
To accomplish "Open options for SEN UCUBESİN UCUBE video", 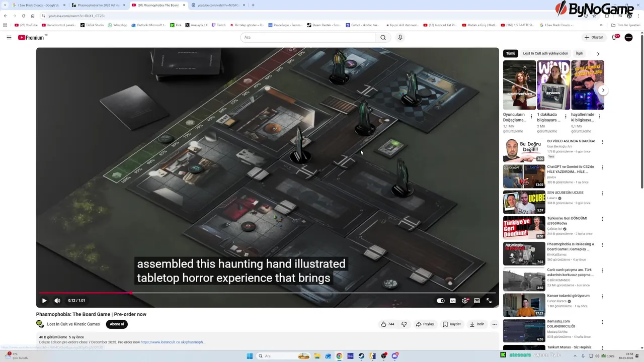I will (x=602, y=193).
